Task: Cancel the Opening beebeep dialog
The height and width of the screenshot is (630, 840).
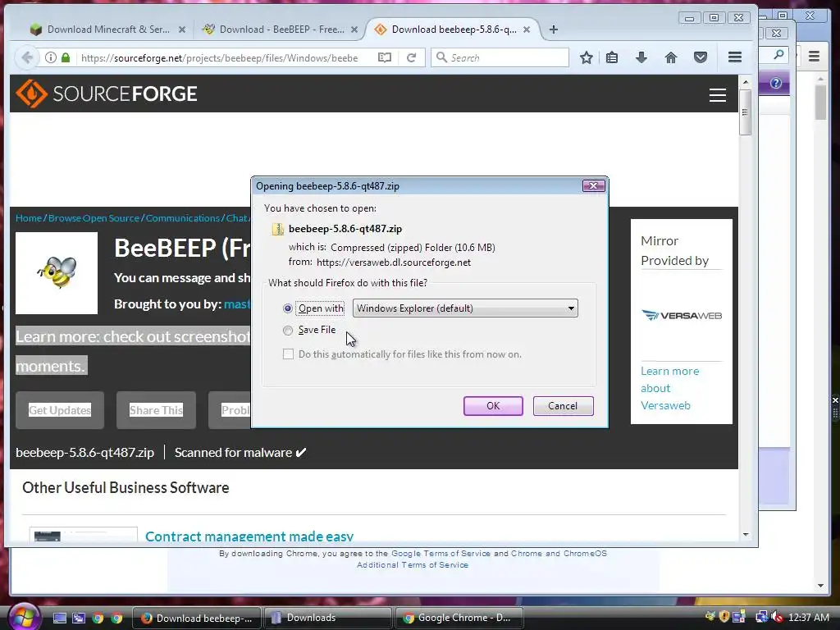Action: tap(563, 406)
